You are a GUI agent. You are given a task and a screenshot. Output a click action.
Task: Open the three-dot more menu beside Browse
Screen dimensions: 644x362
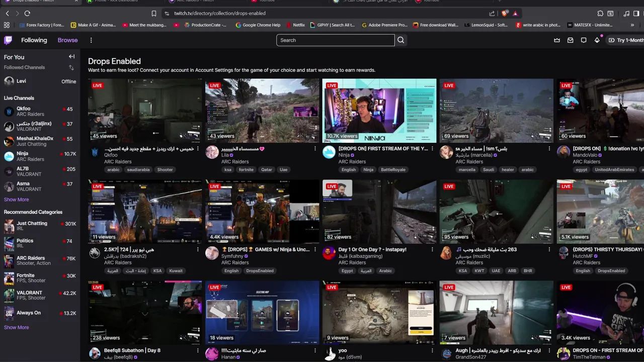click(91, 40)
